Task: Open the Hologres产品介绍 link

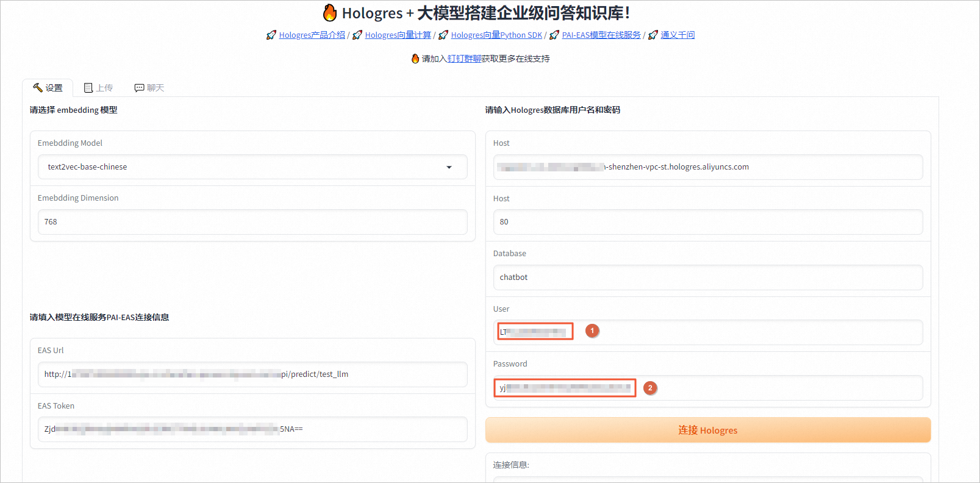Action: [x=312, y=35]
